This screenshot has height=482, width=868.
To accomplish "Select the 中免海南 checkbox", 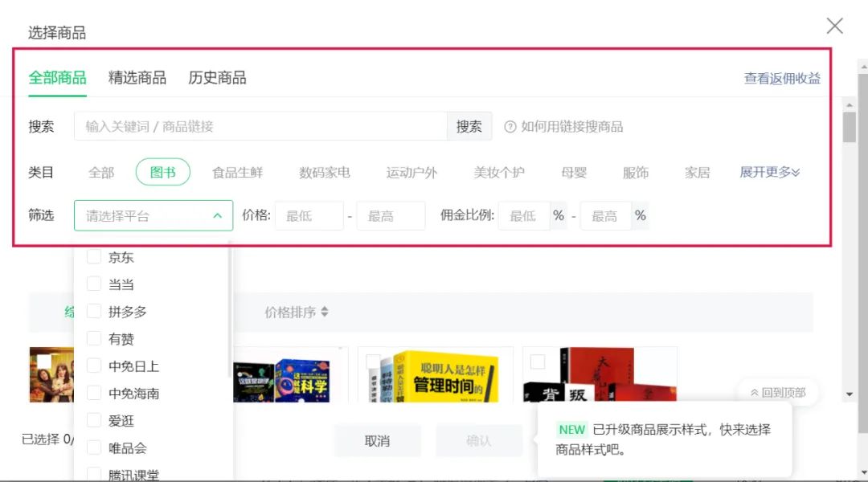I will pos(94,393).
